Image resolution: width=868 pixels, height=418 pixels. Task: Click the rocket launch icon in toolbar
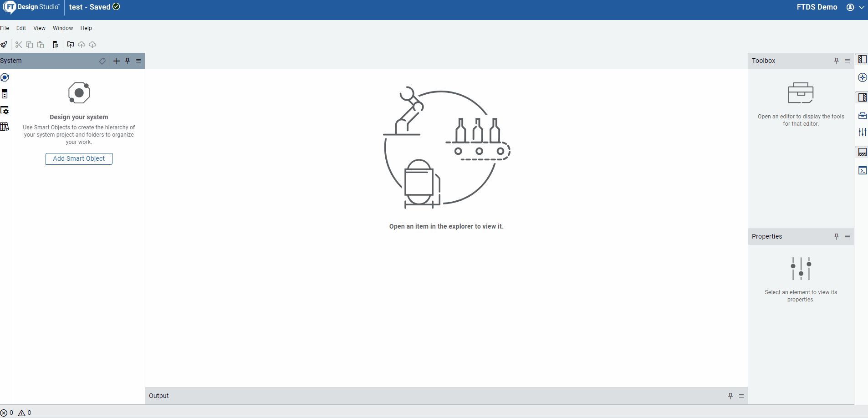click(4, 45)
